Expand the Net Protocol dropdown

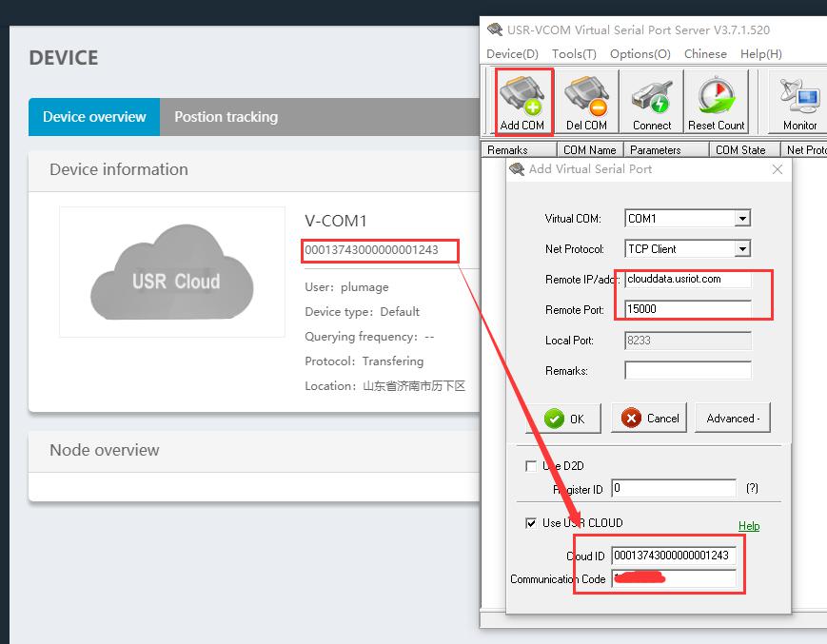(742, 248)
